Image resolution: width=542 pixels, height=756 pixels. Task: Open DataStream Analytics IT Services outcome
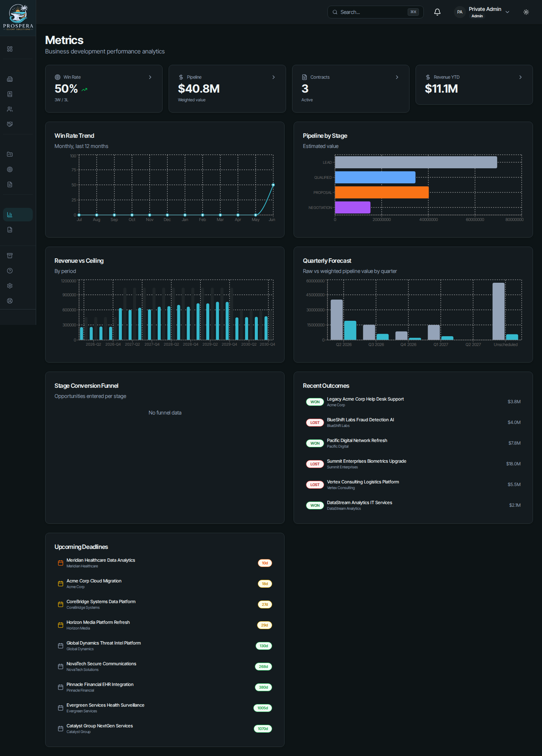pos(413,505)
